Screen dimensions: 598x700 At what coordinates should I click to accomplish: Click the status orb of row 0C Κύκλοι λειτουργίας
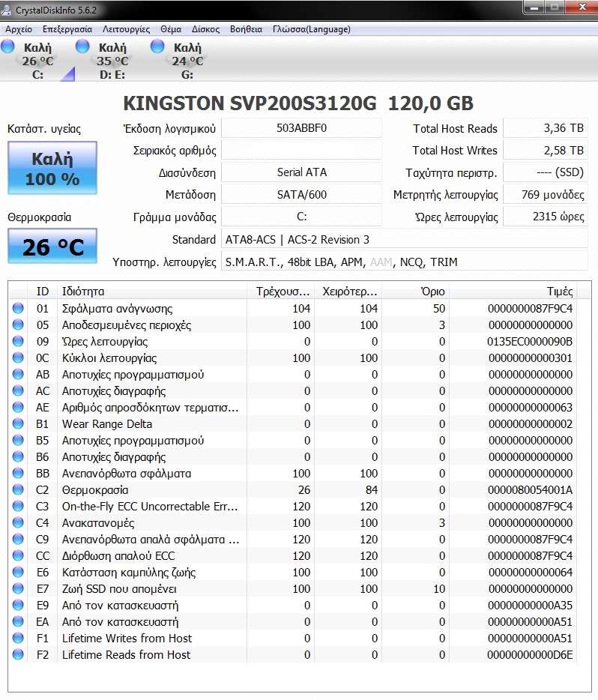[x=18, y=357]
